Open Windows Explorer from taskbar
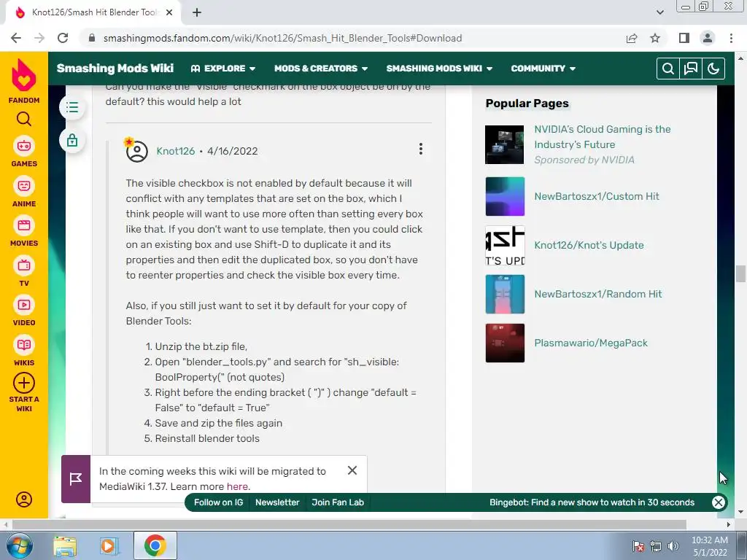This screenshot has height=560, width=747. tap(65, 545)
